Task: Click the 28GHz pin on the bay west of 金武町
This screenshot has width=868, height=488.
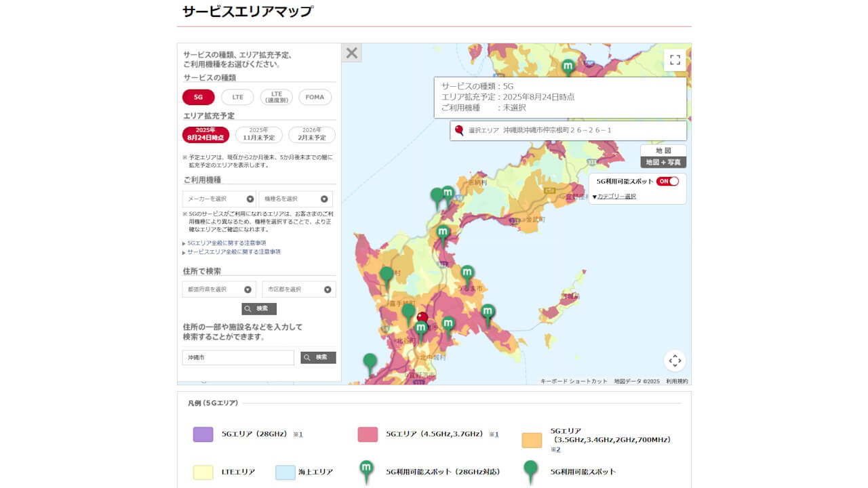Action: click(x=443, y=236)
